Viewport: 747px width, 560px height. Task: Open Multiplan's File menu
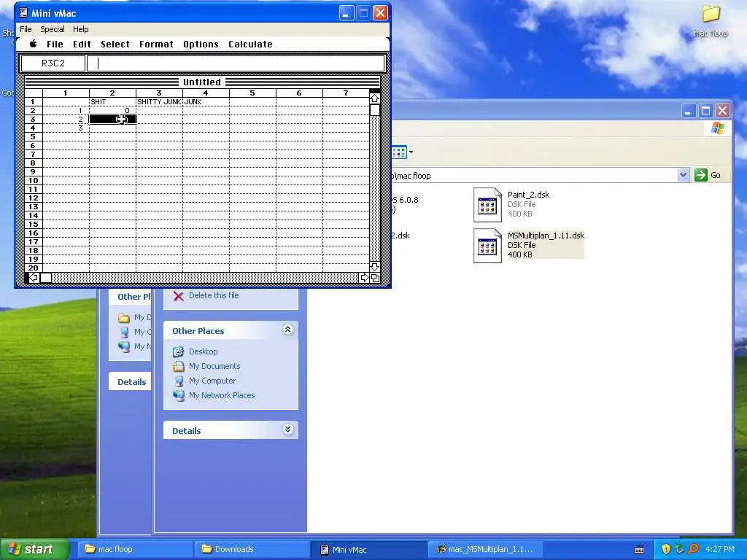(55, 44)
